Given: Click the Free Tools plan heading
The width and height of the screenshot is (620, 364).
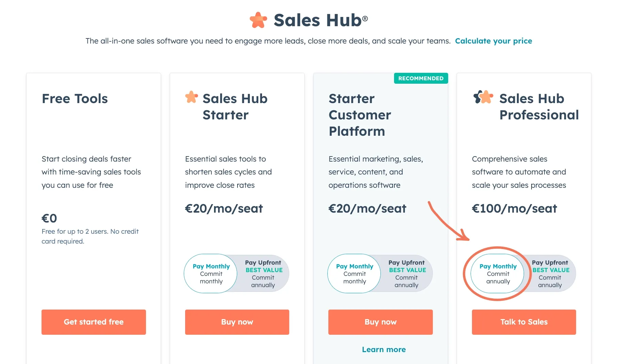Looking at the screenshot, I should 75,99.
